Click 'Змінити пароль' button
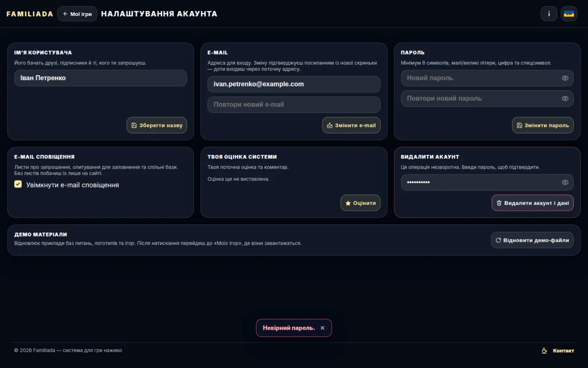 click(x=543, y=125)
